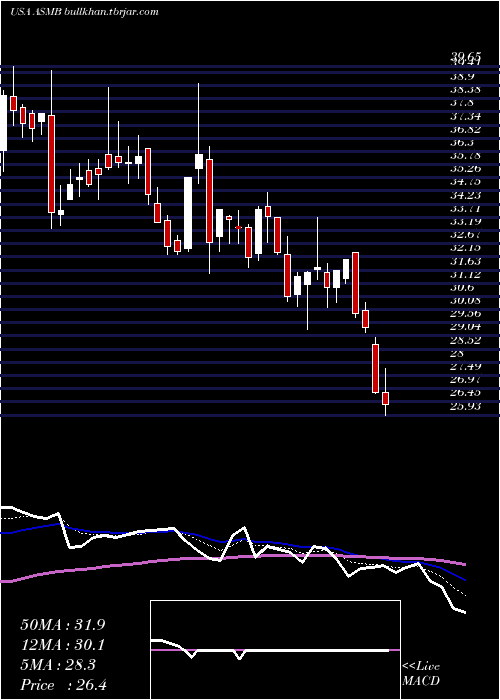Image resolution: width=500 pixels, height=700 pixels.
Task: Click the 37.34 price axis label
Action: coord(465,116)
